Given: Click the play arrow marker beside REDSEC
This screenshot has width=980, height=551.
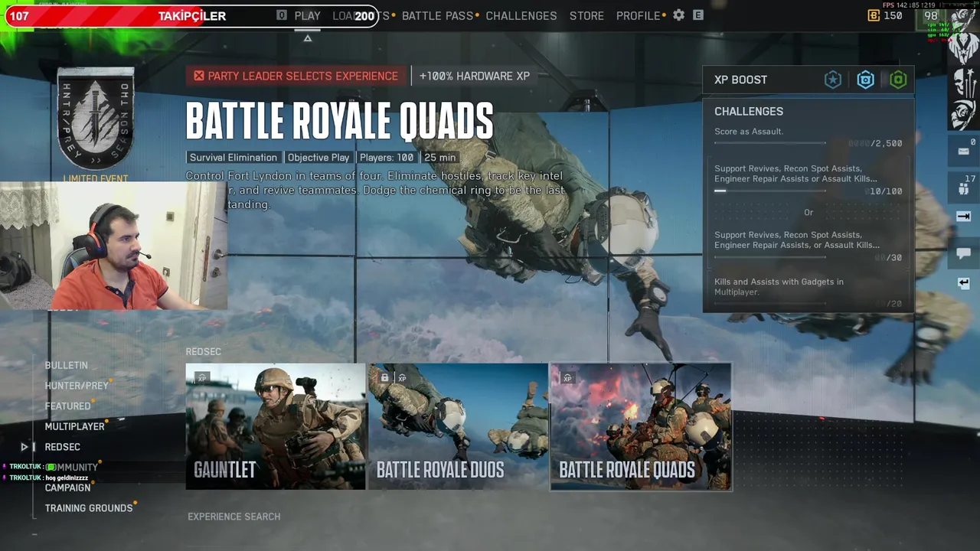Looking at the screenshot, I should pyautogui.click(x=24, y=447).
